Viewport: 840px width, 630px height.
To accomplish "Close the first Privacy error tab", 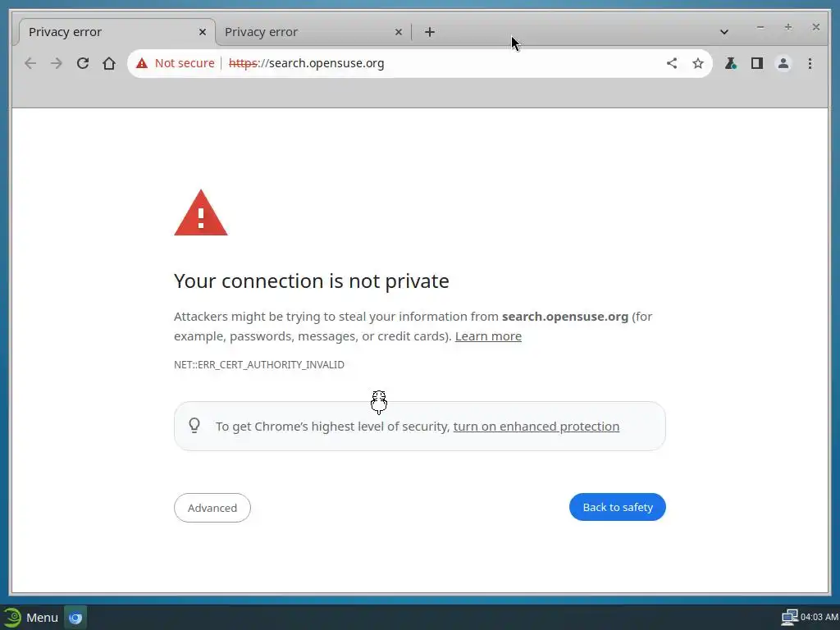I will click(203, 32).
